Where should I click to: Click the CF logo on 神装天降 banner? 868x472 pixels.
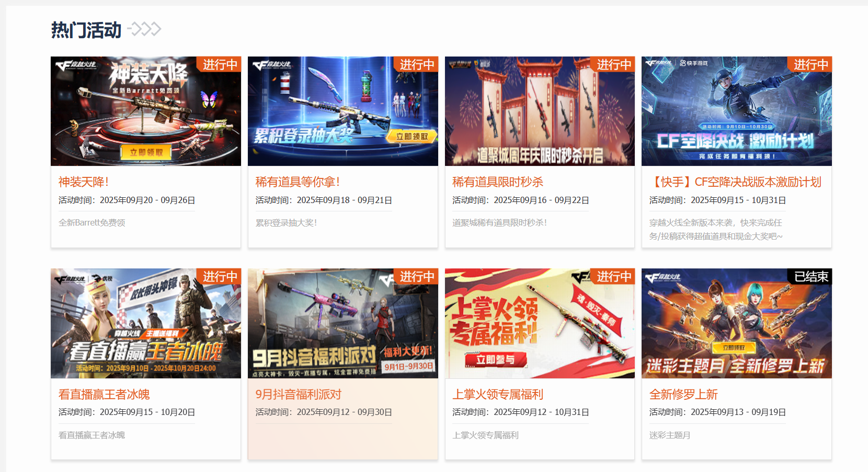pyautogui.click(x=64, y=65)
